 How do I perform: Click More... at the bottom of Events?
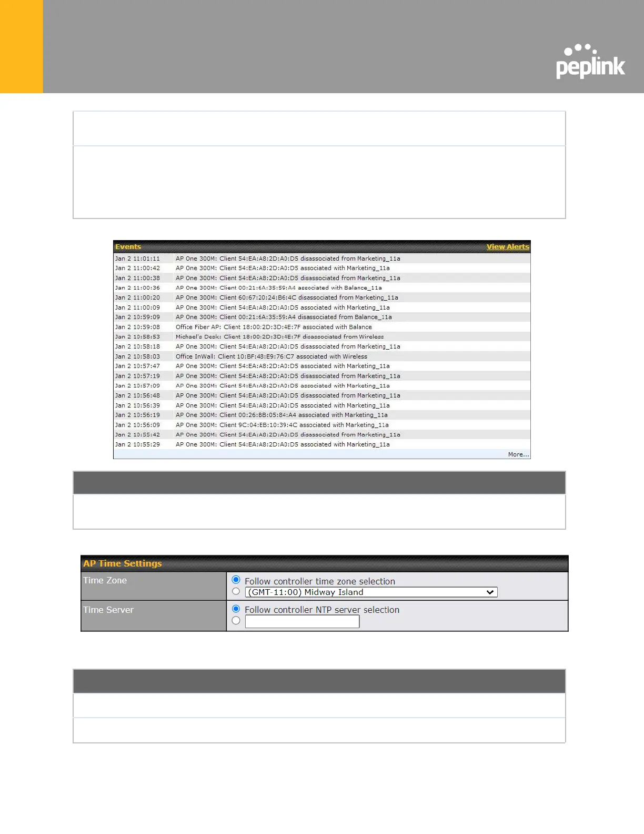click(x=518, y=454)
